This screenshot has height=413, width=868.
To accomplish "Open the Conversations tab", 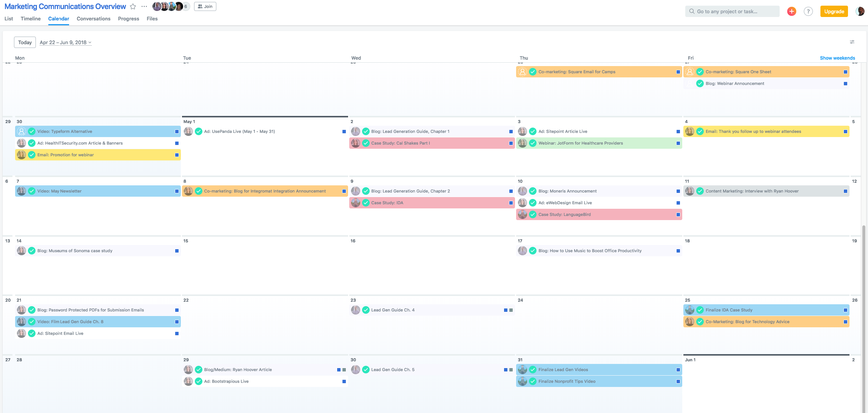I will [x=93, y=18].
